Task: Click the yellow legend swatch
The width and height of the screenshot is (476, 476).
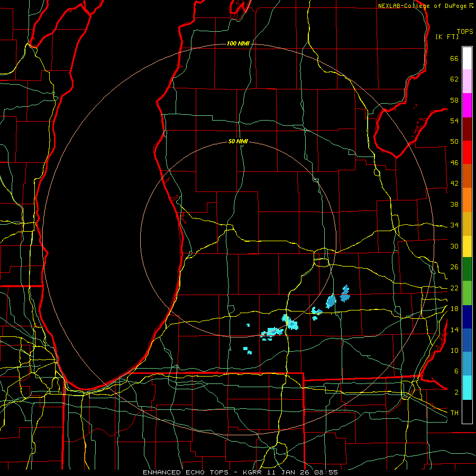Action: 467,246
